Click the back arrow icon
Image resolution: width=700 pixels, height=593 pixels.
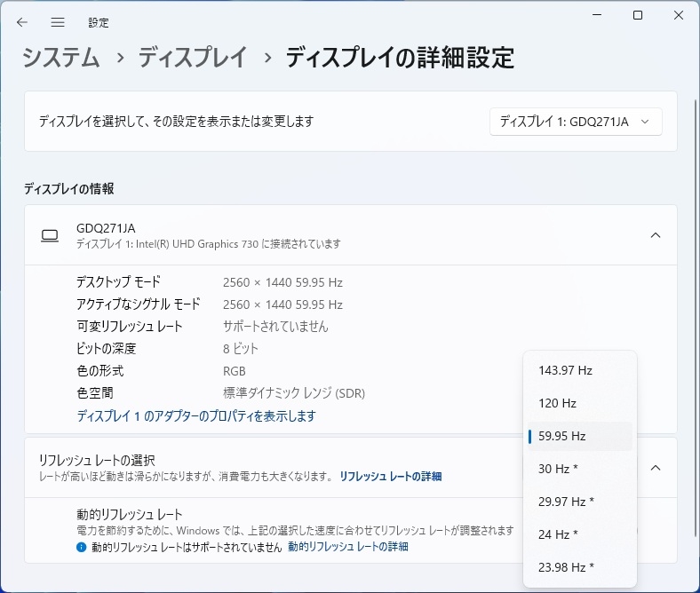tap(22, 22)
